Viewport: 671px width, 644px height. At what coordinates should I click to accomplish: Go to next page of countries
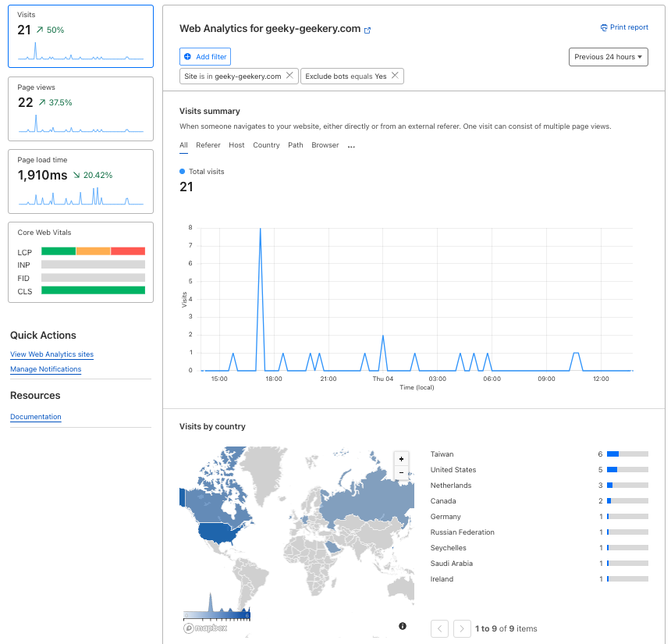pyautogui.click(x=462, y=628)
